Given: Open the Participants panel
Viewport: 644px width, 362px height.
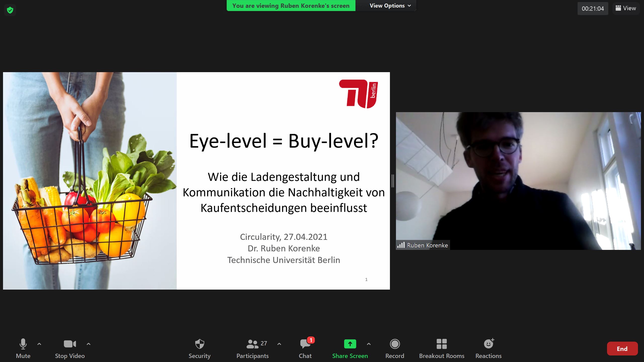Looking at the screenshot, I should pos(253,348).
